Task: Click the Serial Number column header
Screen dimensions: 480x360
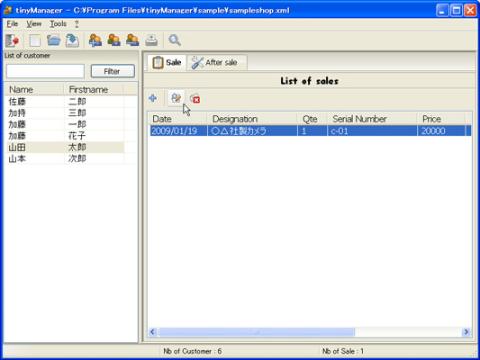Action: click(372, 119)
